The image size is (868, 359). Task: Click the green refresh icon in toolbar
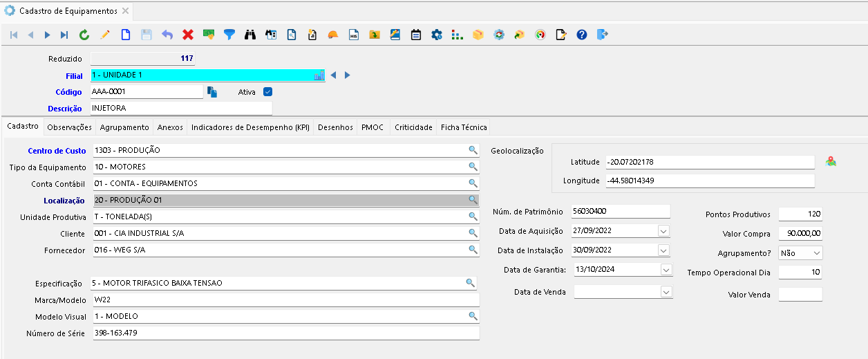coord(84,35)
